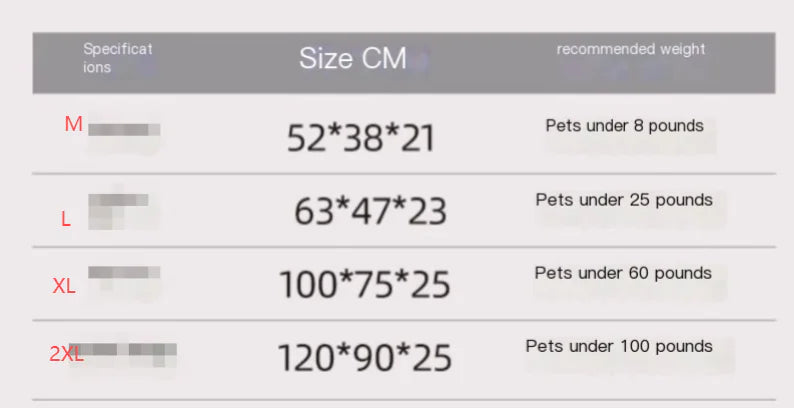The width and height of the screenshot is (794, 408).
Task: Select the red M size label
Action: [73, 125]
